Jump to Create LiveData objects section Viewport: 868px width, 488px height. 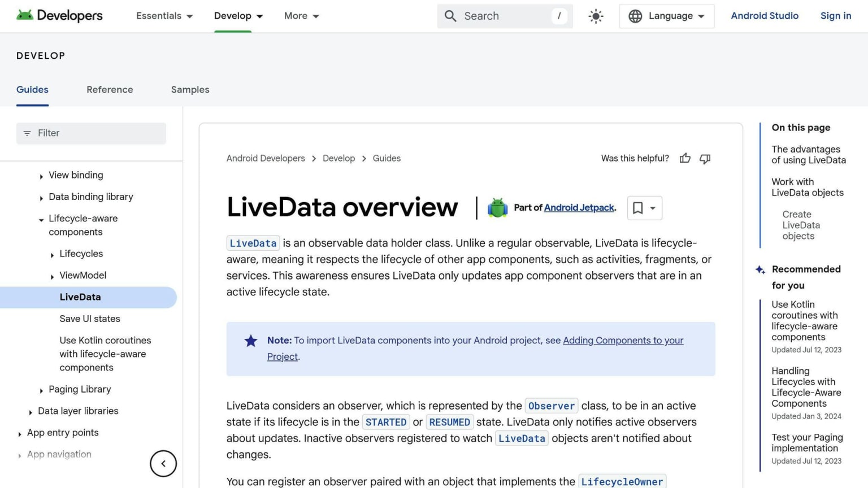[801, 225]
